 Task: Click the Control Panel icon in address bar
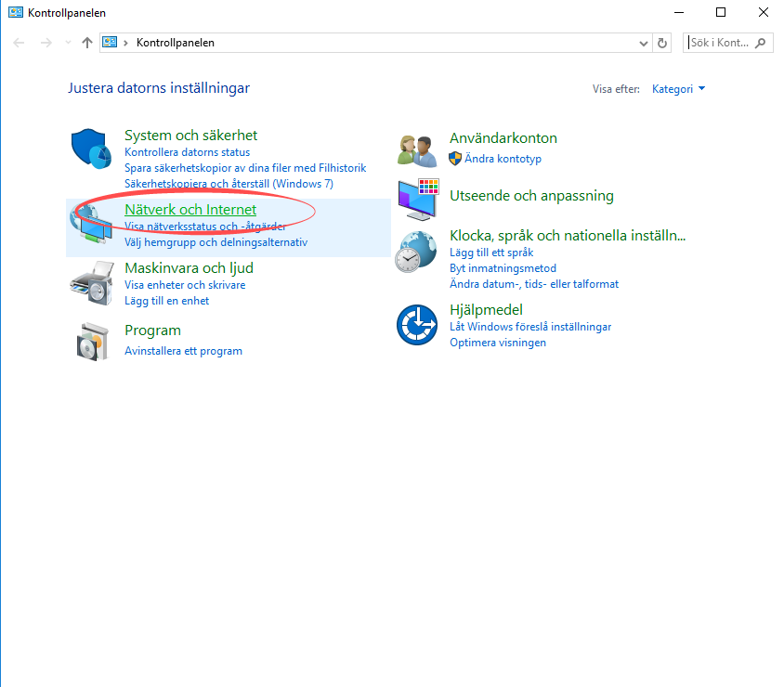[110, 43]
